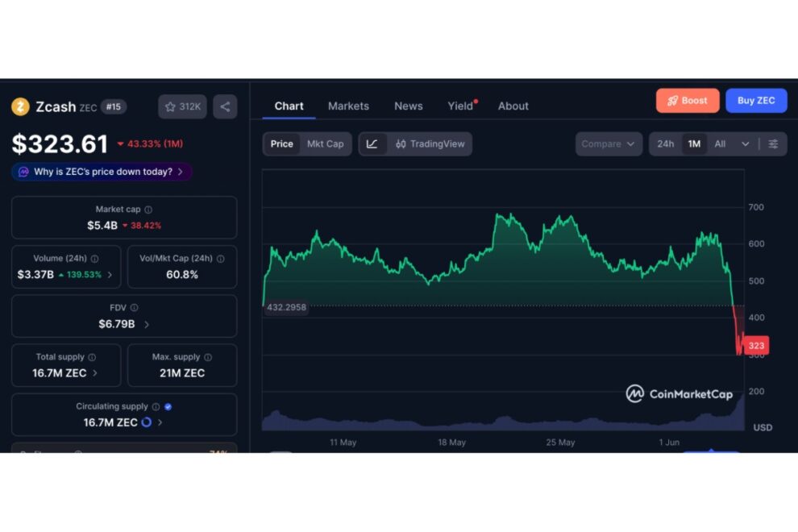Click the Buy ZEC button
This screenshot has height=532, width=798.
[756, 100]
